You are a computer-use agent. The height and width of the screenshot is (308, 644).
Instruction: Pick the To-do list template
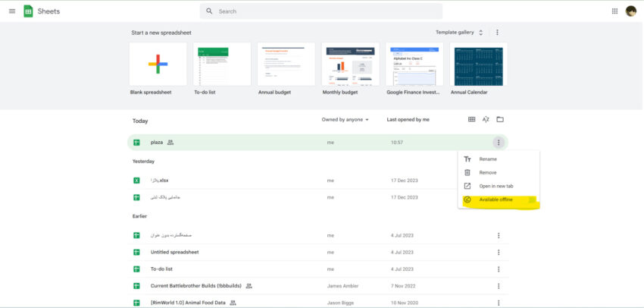(x=222, y=64)
